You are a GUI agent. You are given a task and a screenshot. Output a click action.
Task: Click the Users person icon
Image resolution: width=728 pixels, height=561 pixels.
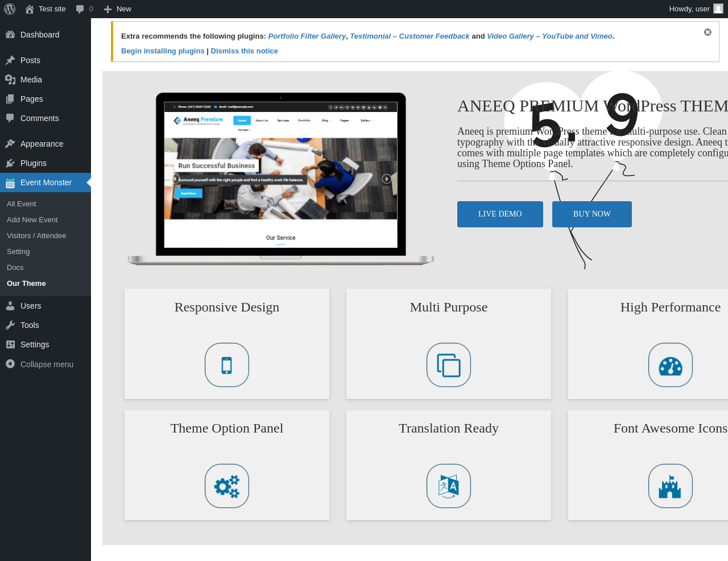(x=10, y=306)
